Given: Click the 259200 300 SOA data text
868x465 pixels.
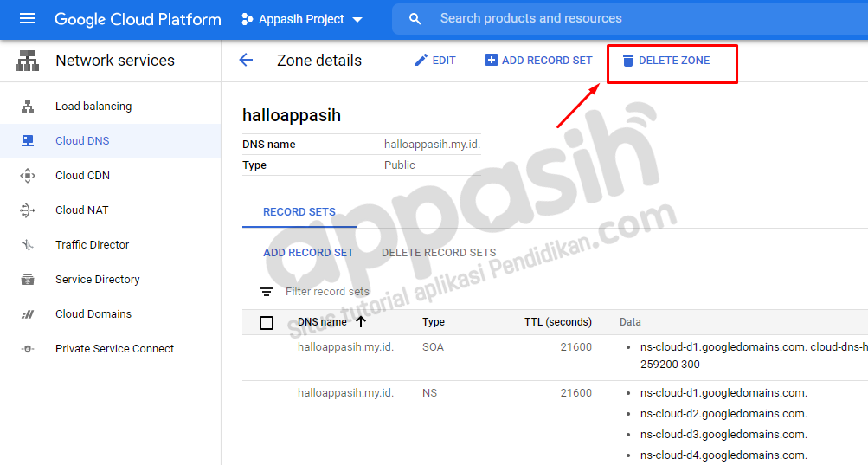Looking at the screenshot, I should pyautogui.click(x=670, y=365).
